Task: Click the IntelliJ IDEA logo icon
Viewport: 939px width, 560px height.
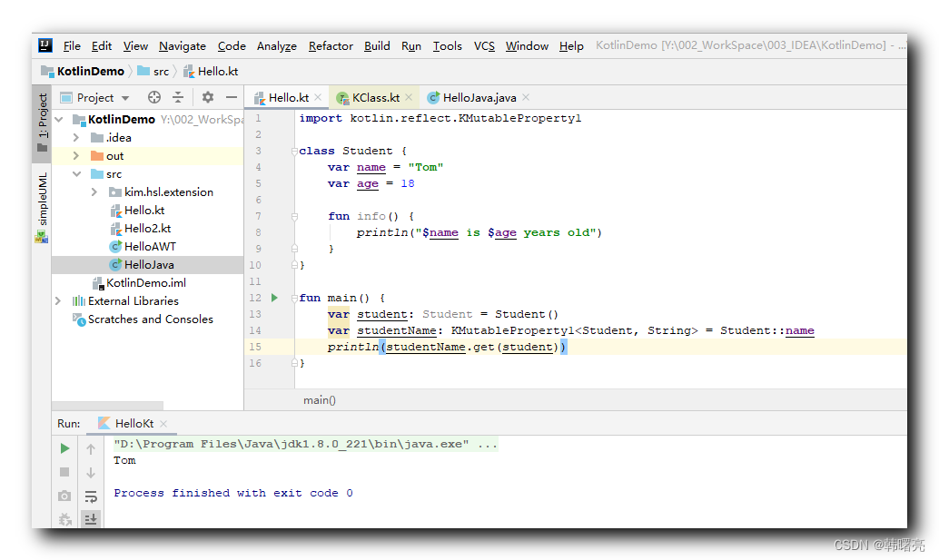Action: 45,45
